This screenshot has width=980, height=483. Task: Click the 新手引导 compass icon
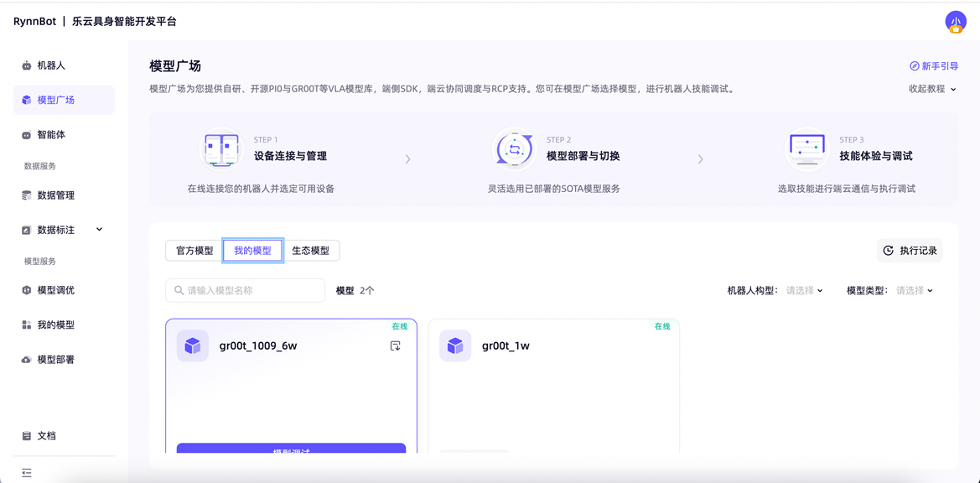coord(914,65)
